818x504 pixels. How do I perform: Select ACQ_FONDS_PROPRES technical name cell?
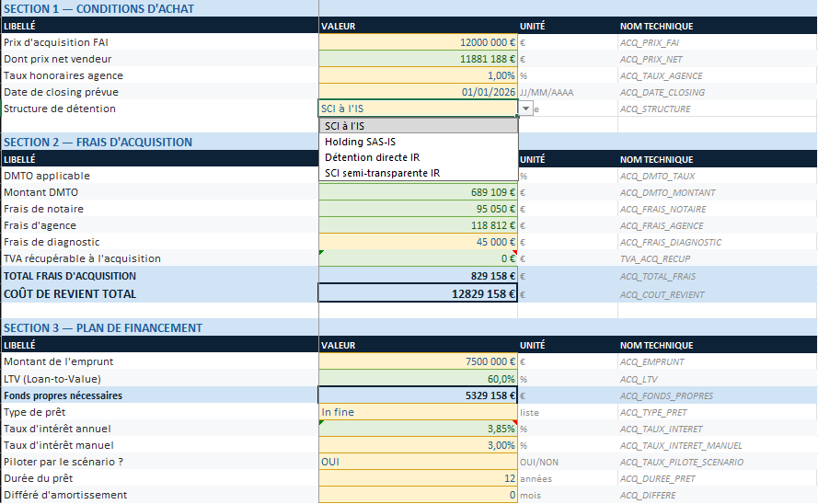coord(666,396)
